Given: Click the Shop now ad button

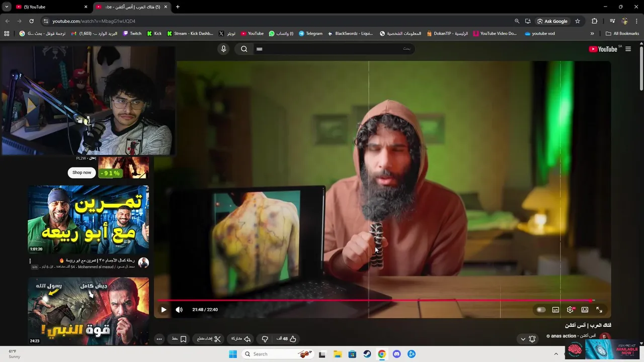Looking at the screenshot, I should [82, 172].
